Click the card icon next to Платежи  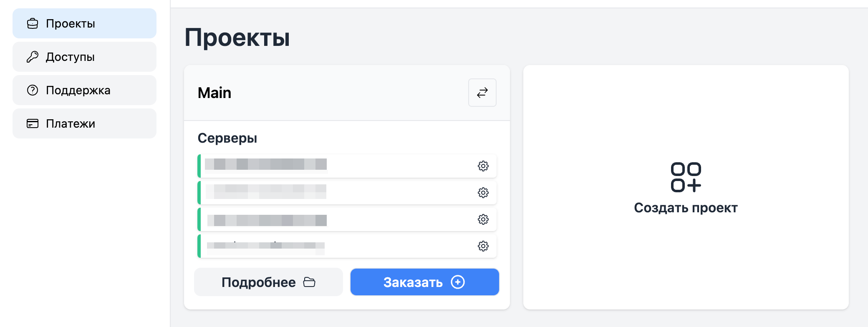pyautogui.click(x=33, y=123)
